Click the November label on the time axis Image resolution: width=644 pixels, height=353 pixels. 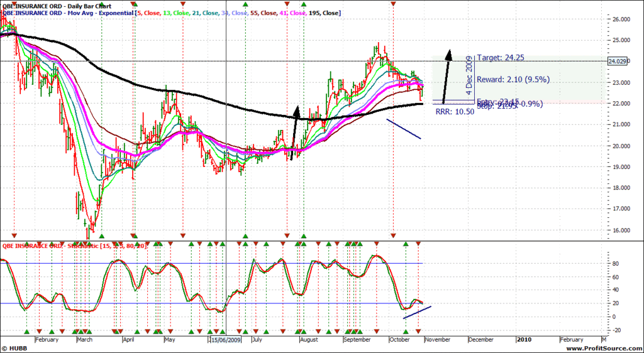(438, 339)
